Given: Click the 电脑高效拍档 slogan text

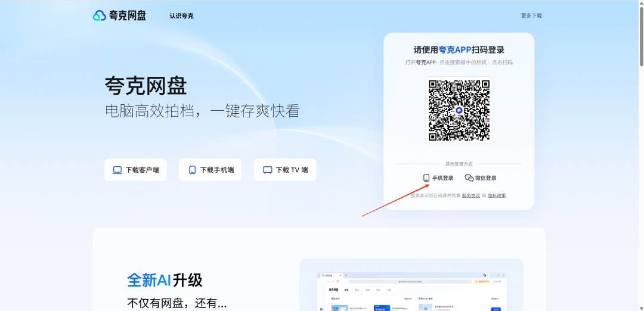Looking at the screenshot, I should click(202, 111).
